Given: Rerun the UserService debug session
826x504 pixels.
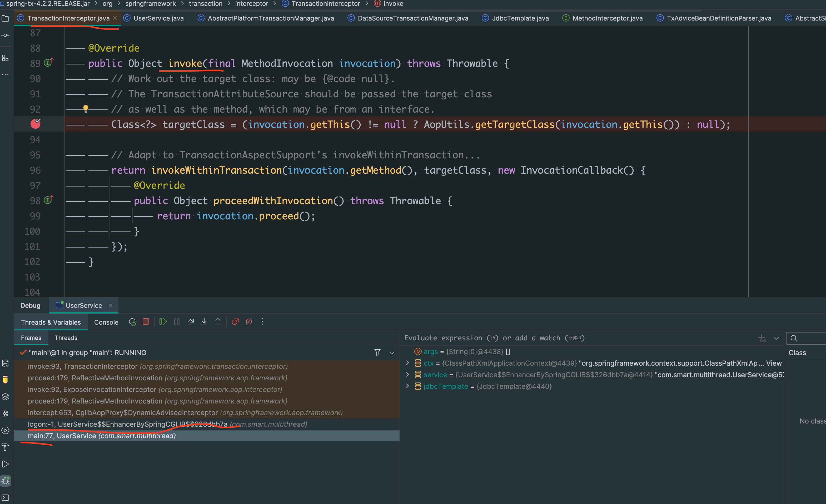Looking at the screenshot, I should (x=132, y=322).
